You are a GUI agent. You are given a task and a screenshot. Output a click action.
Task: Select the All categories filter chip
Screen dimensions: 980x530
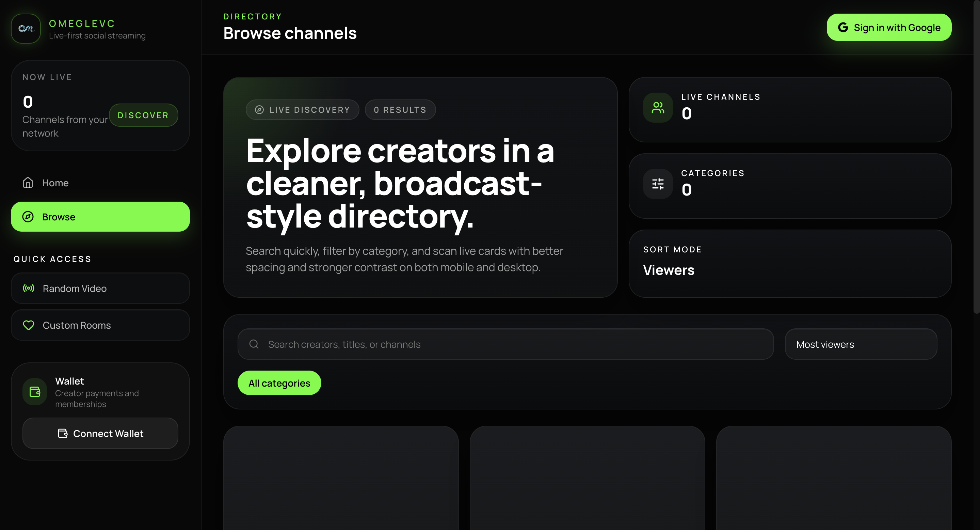tap(279, 383)
